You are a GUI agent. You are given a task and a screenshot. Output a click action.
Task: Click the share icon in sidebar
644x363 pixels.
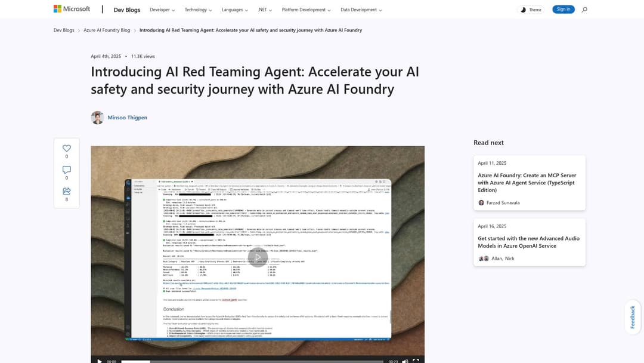coord(67,191)
